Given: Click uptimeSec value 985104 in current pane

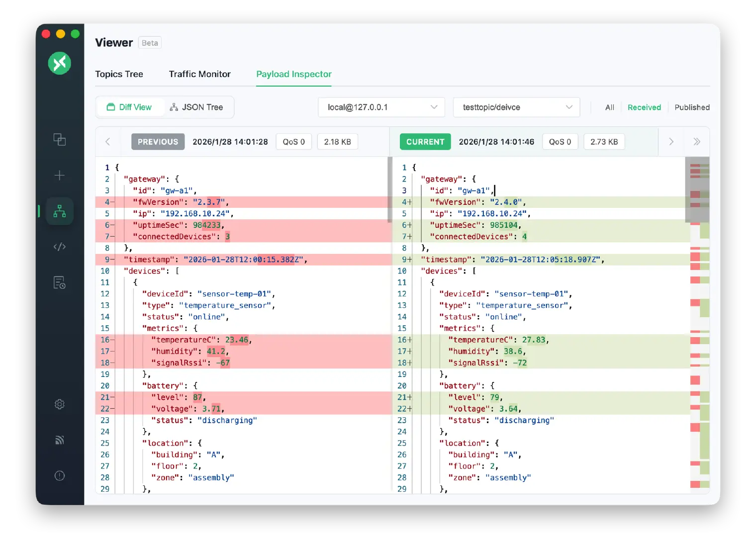Looking at the screenshot, I should tap(503, 225).
